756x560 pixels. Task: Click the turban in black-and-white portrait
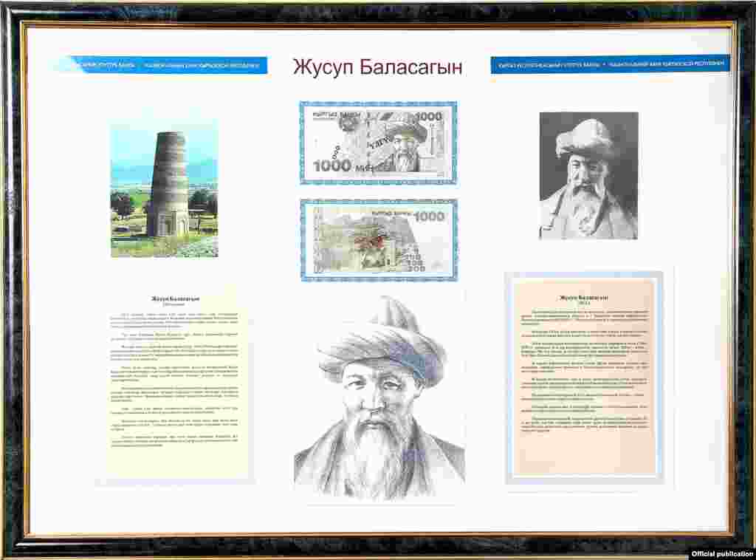[585, 140]
